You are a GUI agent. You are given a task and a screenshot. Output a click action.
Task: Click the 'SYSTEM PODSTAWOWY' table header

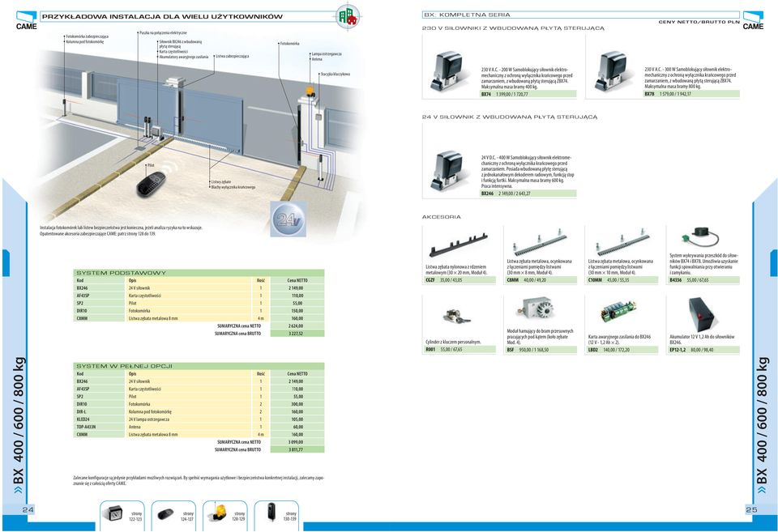pyautogui.click(x=199, y=273)
